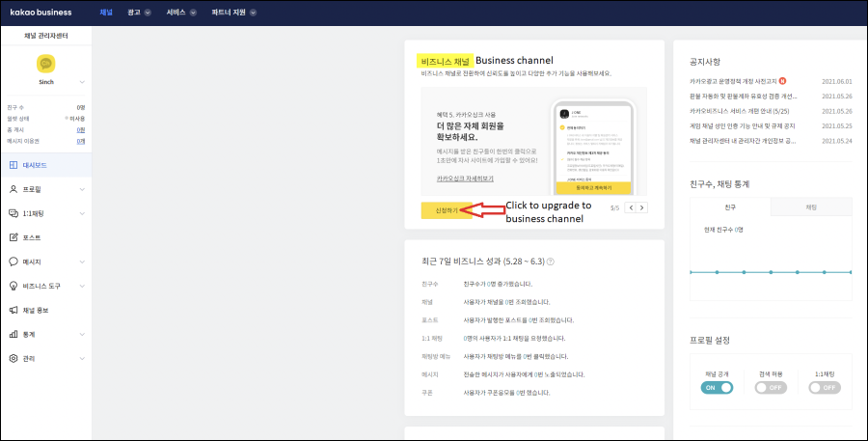Open the 파트너 지원 dropdown in top bar
The image size is (868, 441).
tap(233, 13)
